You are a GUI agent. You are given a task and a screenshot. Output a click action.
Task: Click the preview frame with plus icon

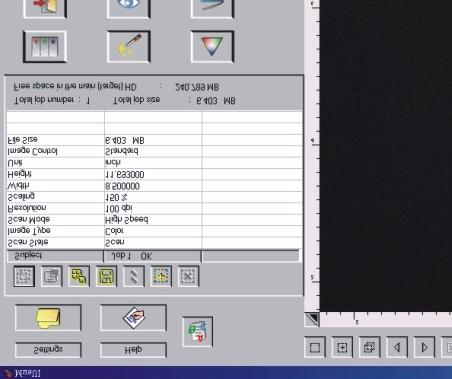[342, 348]
